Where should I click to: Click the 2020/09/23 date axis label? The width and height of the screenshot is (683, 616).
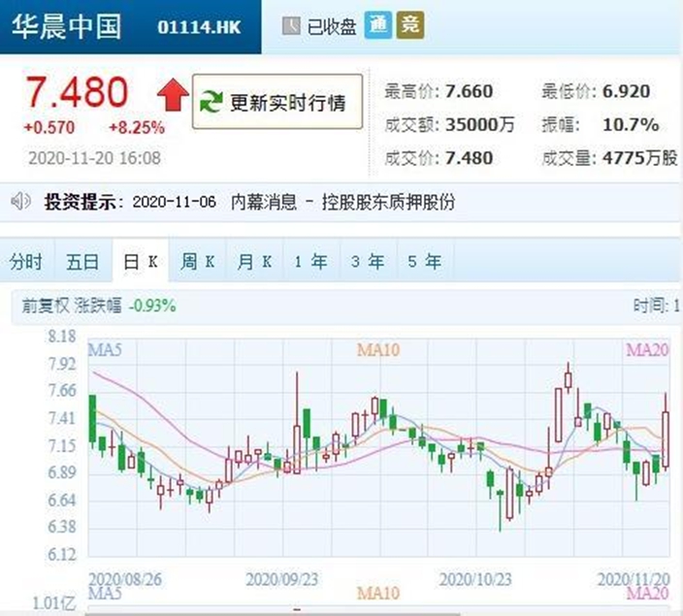[x=281, y=579]
